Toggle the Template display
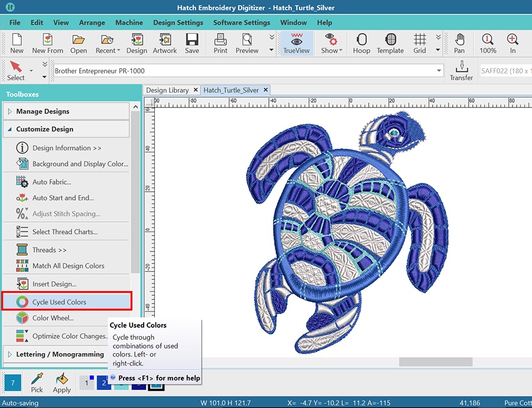The height and width of the screenshot is (408, 532). [x=390, y=43]
